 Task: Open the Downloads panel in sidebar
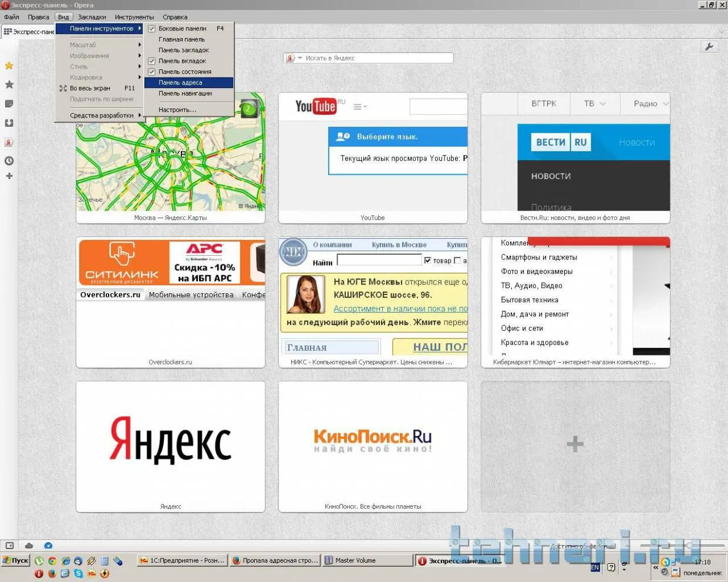9,123
